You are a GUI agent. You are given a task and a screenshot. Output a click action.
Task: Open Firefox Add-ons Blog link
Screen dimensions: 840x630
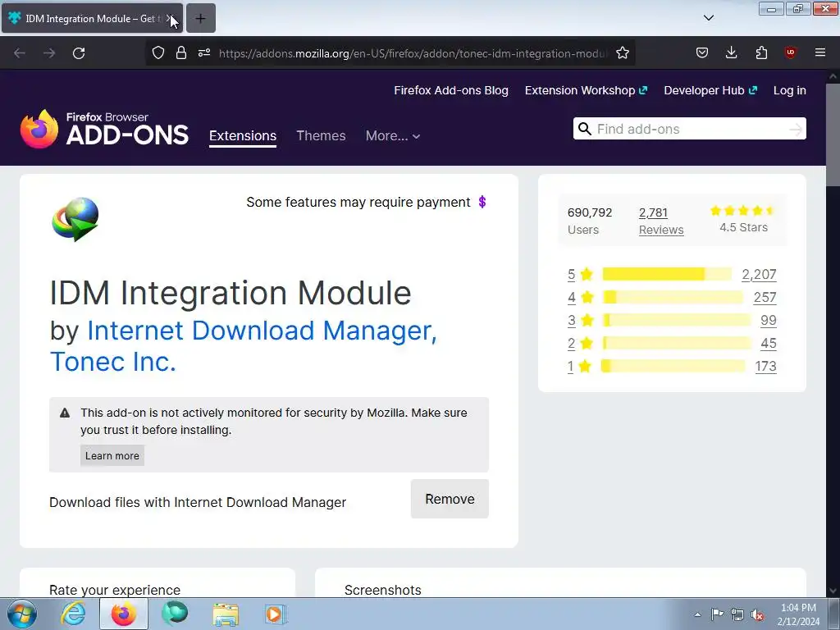click(x=451, y=90)
